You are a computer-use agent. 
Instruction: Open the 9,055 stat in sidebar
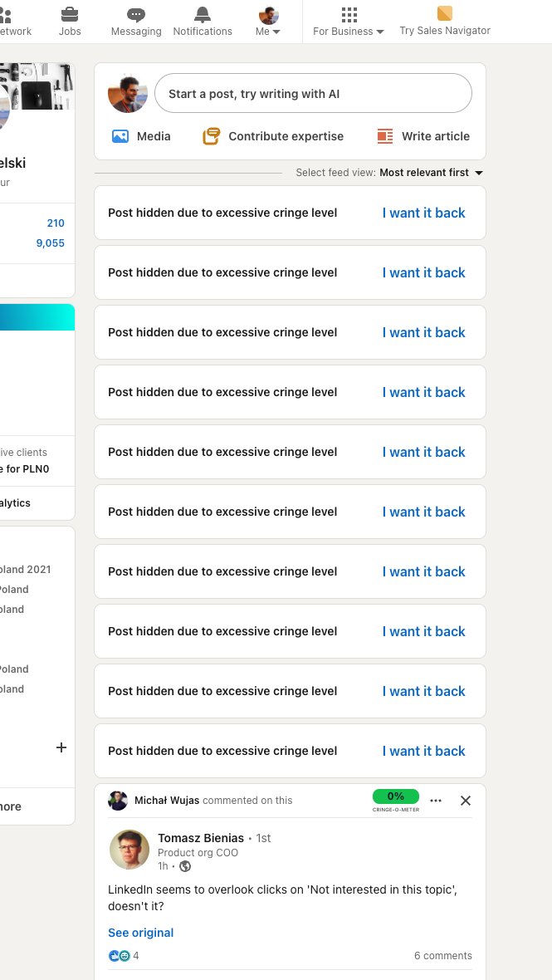click(50, 243)
